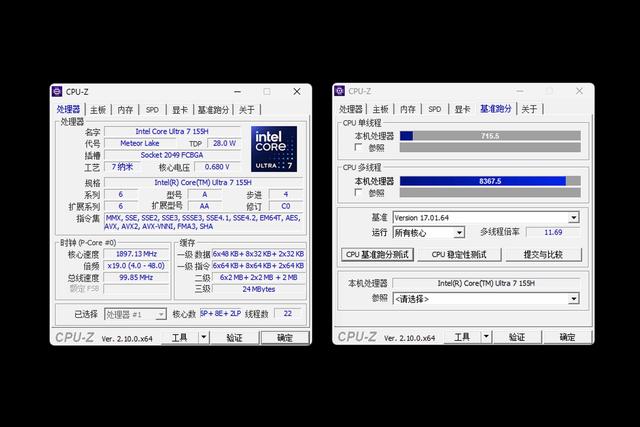
Task: Switch to 显卡 tab in right window
Action: (462, 109)
